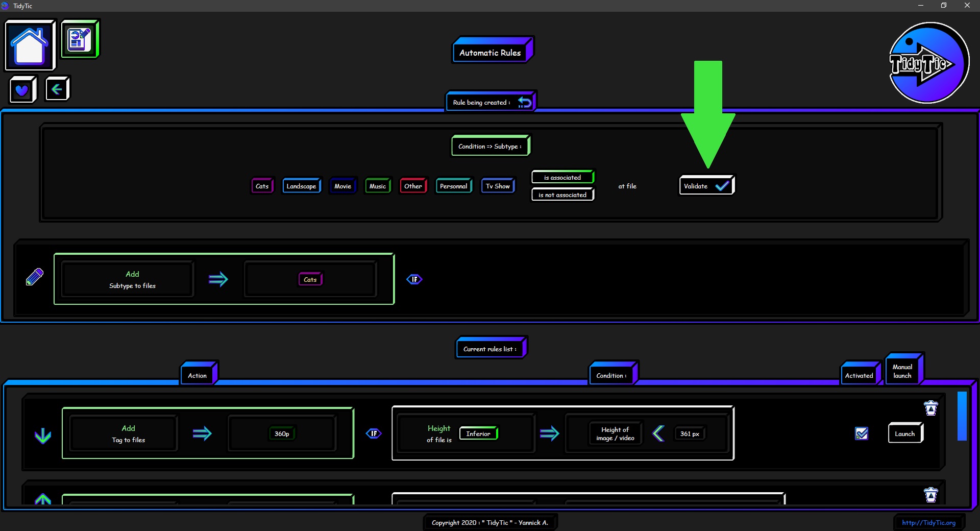The height and width of the screenshot is (531, 980).
Task: Click the 'Height of file is' text
Action: point(439,434)
